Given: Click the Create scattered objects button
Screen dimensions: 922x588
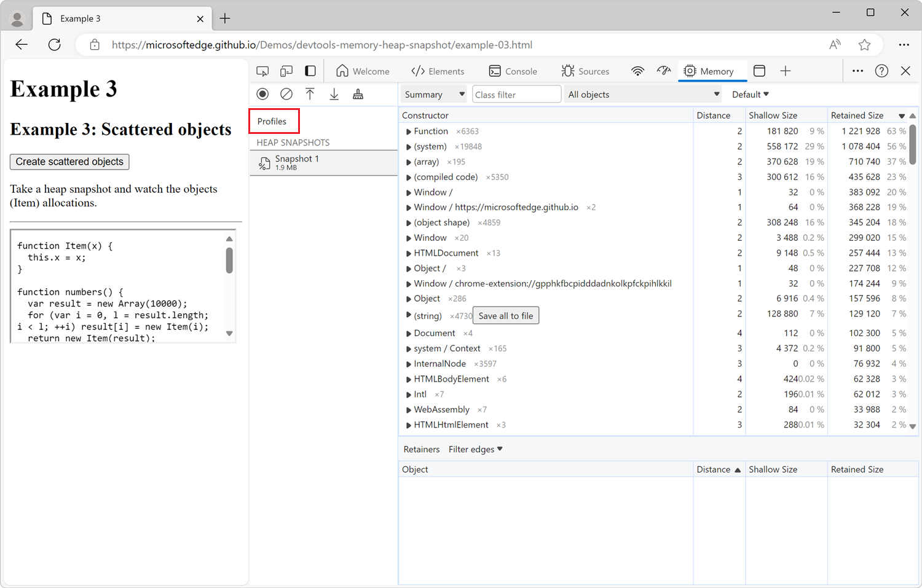Looking at the screenshot, I should click(x=69, y=162).
